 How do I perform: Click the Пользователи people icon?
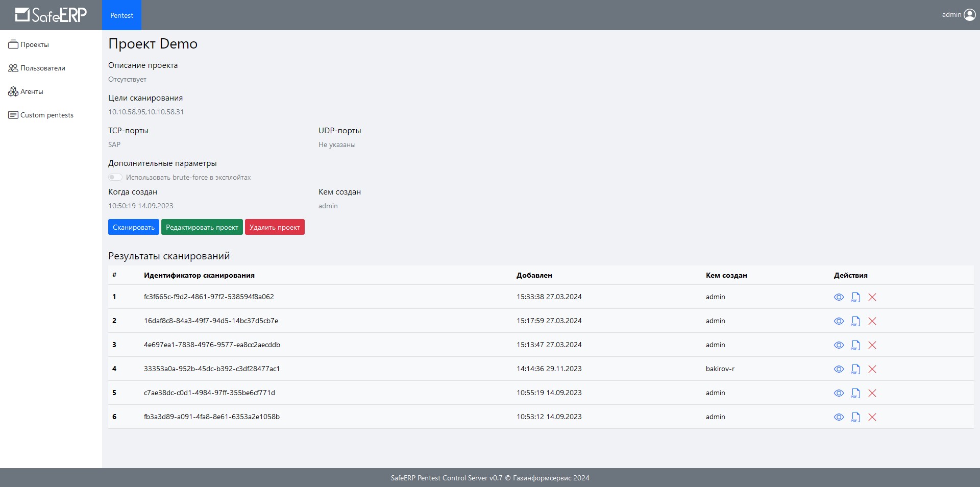[x=13, y=68]
